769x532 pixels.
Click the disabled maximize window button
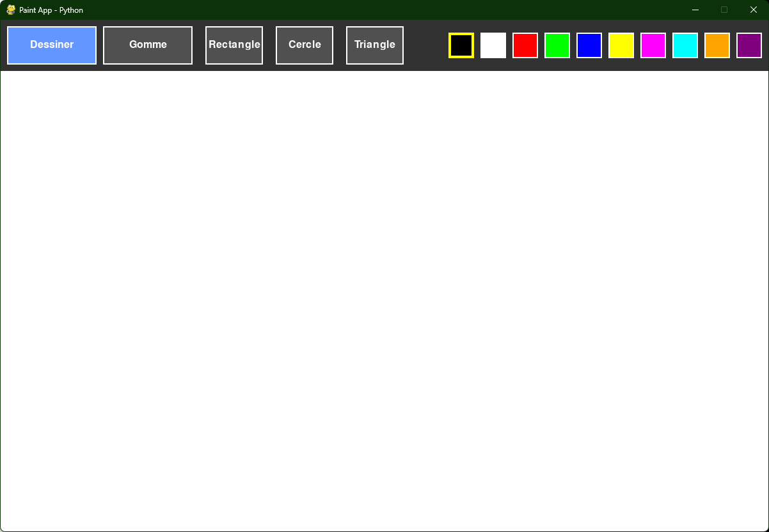click(x=724, y=10)
